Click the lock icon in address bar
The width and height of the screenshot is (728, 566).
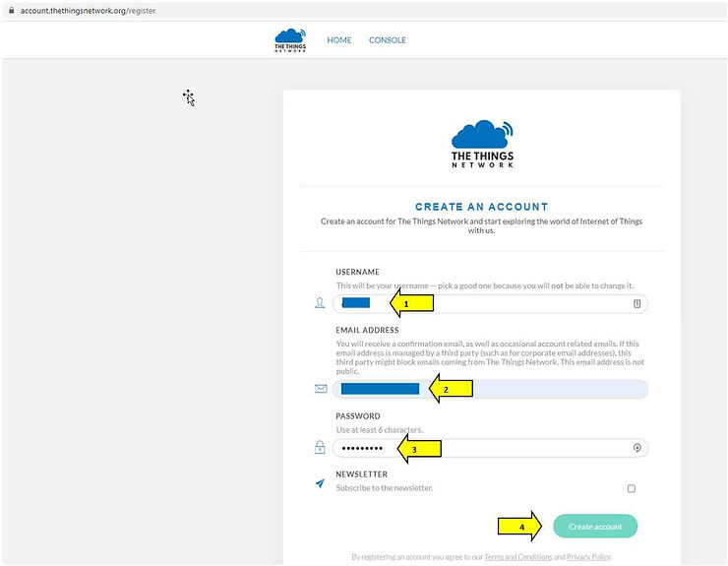(x=11, y=10)
